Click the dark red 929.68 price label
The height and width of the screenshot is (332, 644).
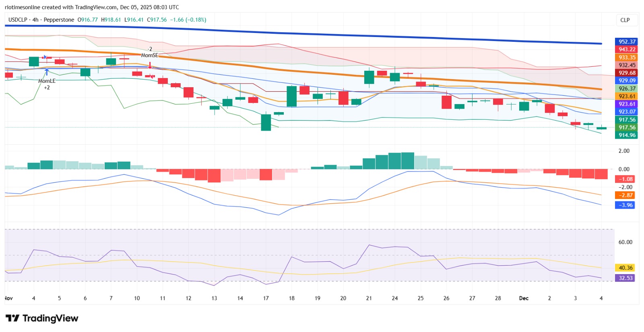pos(626,73)
